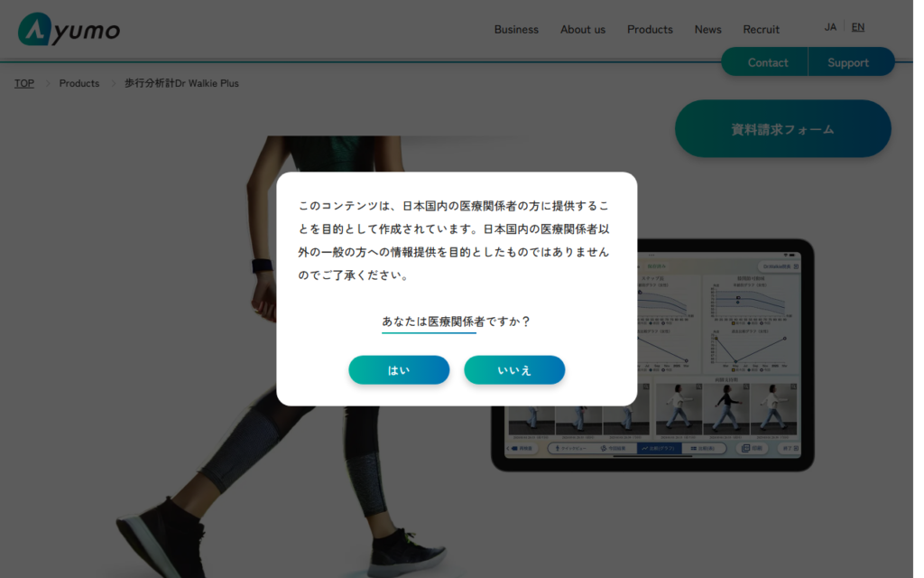Open the News section
The height and width of the screenshot is (578, 924).
tap(707, 29)
